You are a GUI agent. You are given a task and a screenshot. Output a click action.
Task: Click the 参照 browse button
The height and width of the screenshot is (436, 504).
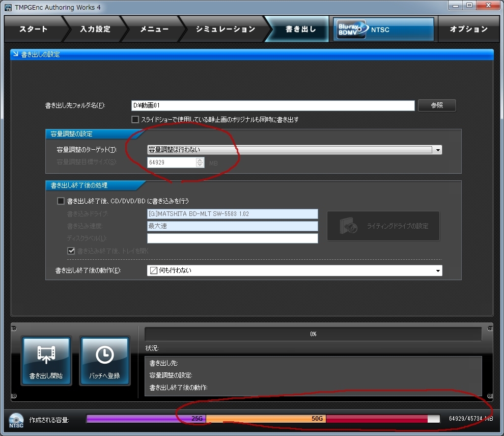437,105
